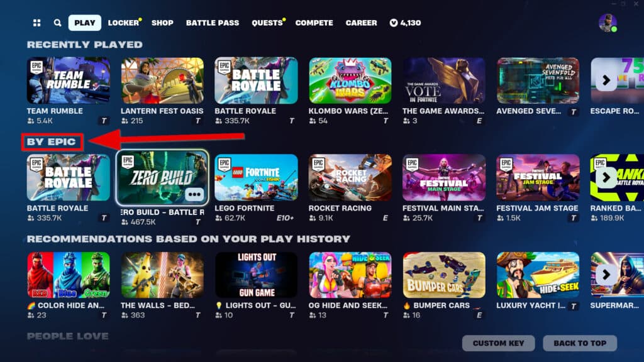Open the Quests tab
Screen dimensions: 644x362
coord(267,23)
